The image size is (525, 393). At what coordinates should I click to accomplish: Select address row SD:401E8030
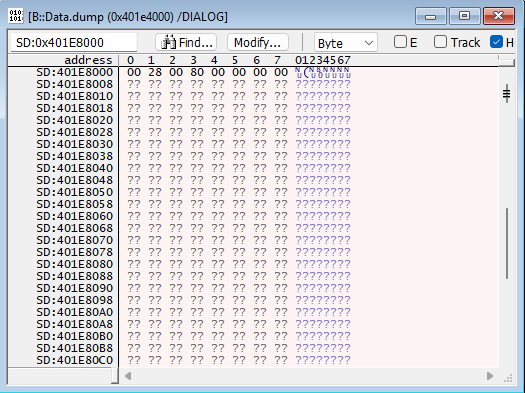pyautogui.click(x=75, y=144)
